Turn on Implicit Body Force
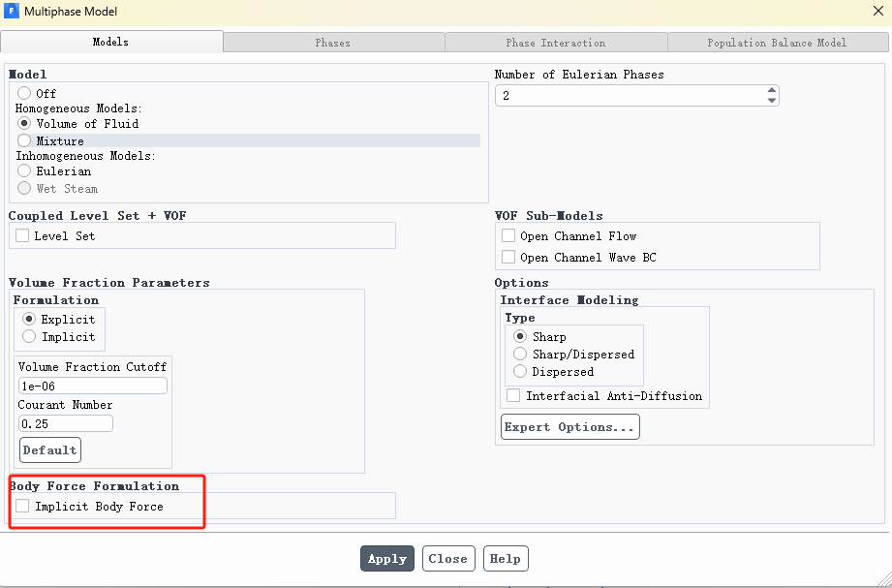This screenshot has height=588, width=892. coord(22,507)
